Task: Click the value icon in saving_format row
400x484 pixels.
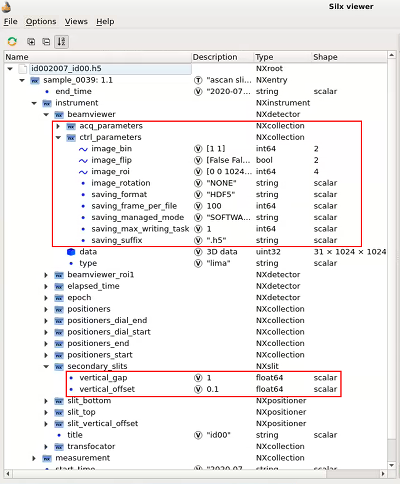Action: (198, 195)
